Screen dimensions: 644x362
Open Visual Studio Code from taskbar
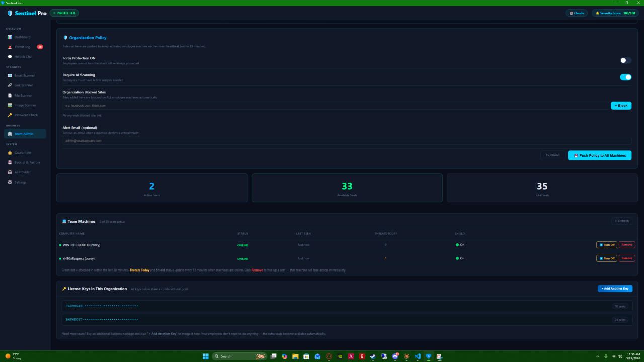coord(417,356)
